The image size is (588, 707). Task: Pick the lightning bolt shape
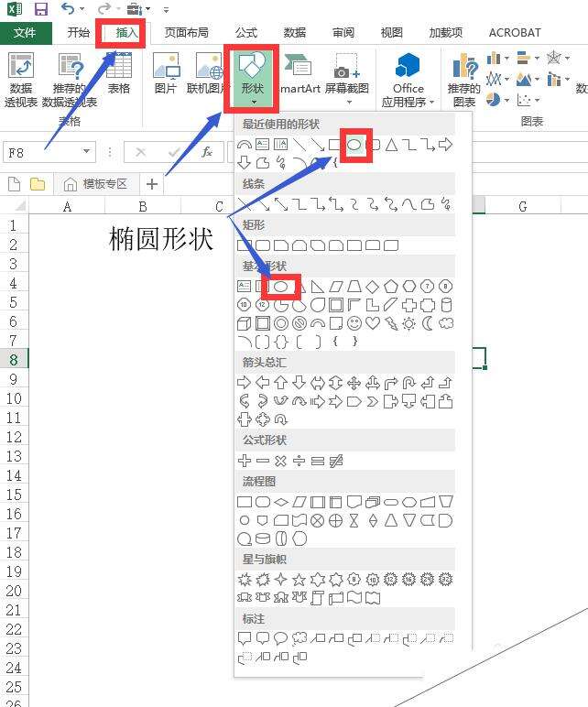pyautogui.click(x=391, y=323)
